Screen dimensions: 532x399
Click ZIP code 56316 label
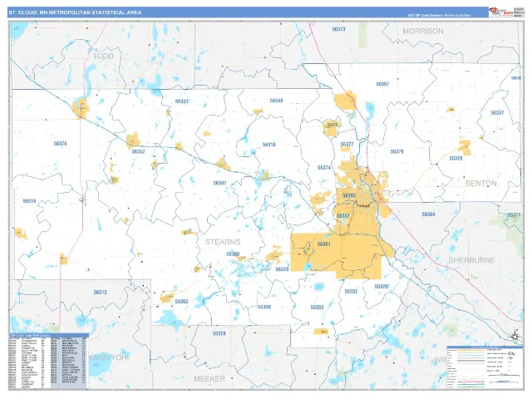click(x=29, y=201)
